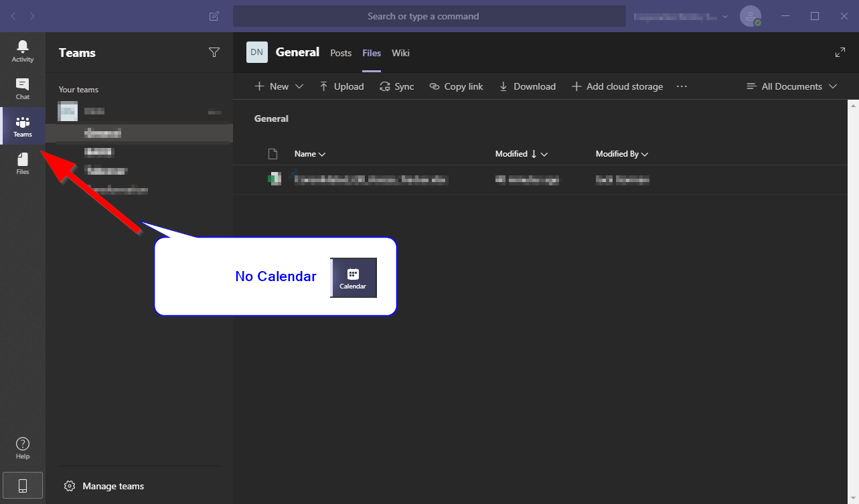Click the General channel title
859x504 pixels.
click(x=297, y=52)
